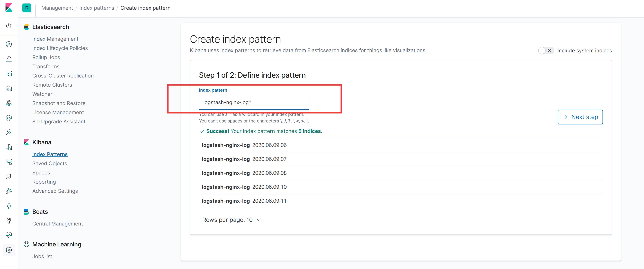
Task: Select Index Patterns under Kibana
Action: (50, 154)
